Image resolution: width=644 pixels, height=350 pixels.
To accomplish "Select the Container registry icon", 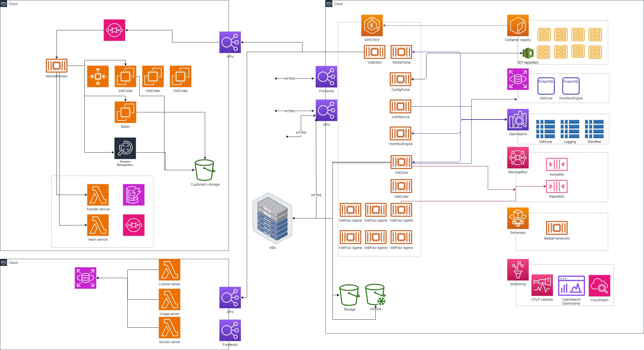I will click(x=518, y=25).
